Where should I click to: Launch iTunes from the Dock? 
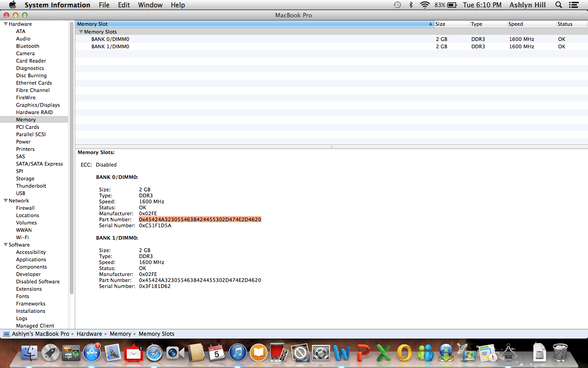[x=238, y=353]
